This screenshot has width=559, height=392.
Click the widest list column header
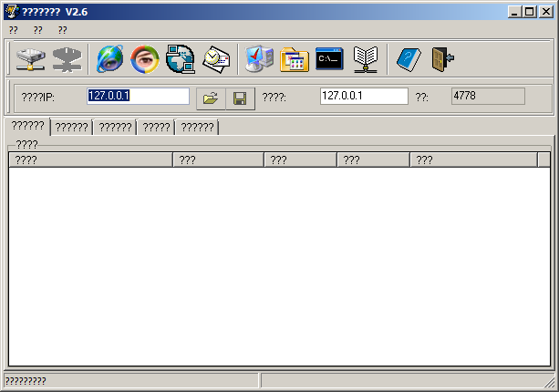click(90, 160)
